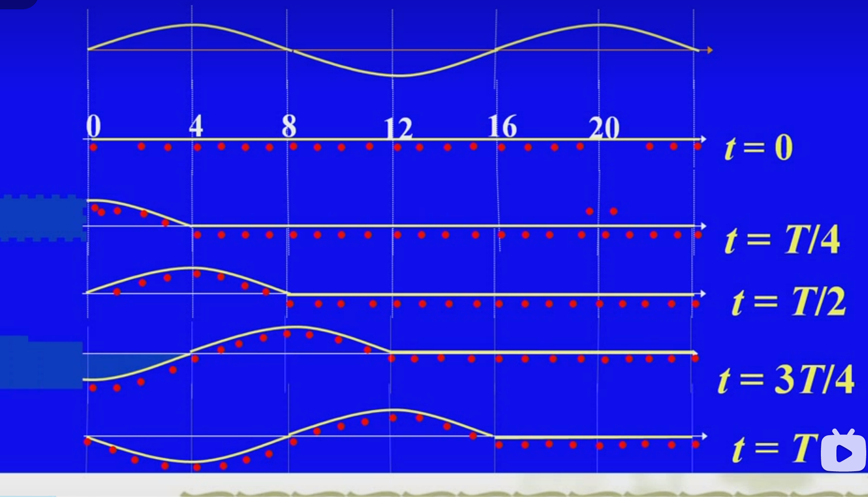This screenshot has height=497, width=868.
Task: Click the 't = T' time label
Action: click(x=775, y=448)
